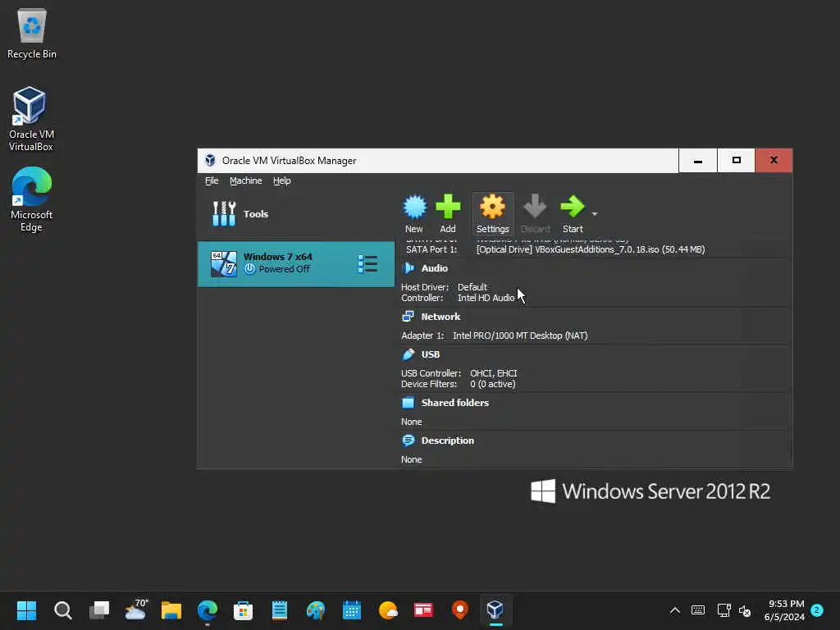Image resolution: width=840 pixels, height=630 pixels.
Task: Click Intel PRO/1000 MT Desktop (NAT) text
Action: pos(520,336)
